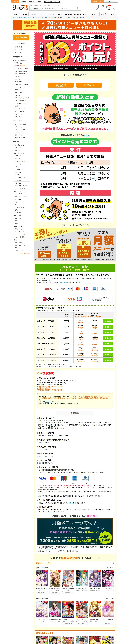Register for コミックシーモア5000 plan
The width and height of the screenshot is (129, 644).
click(x=108, y=349)
